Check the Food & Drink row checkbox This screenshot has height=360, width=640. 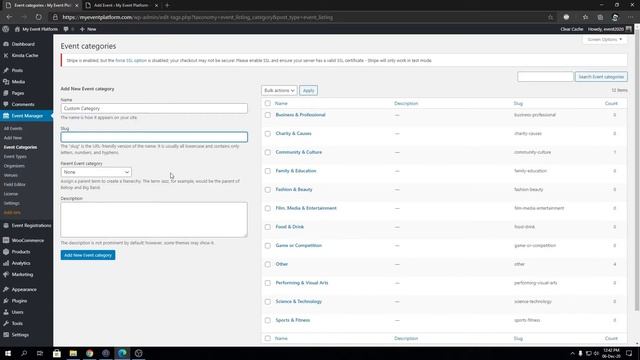coord(268,227)
